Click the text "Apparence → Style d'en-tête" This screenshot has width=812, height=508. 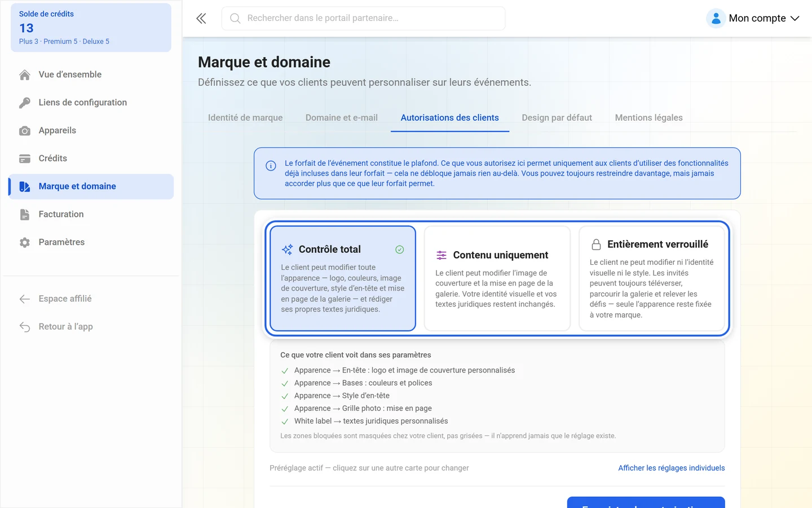click(x=342, y=396)
